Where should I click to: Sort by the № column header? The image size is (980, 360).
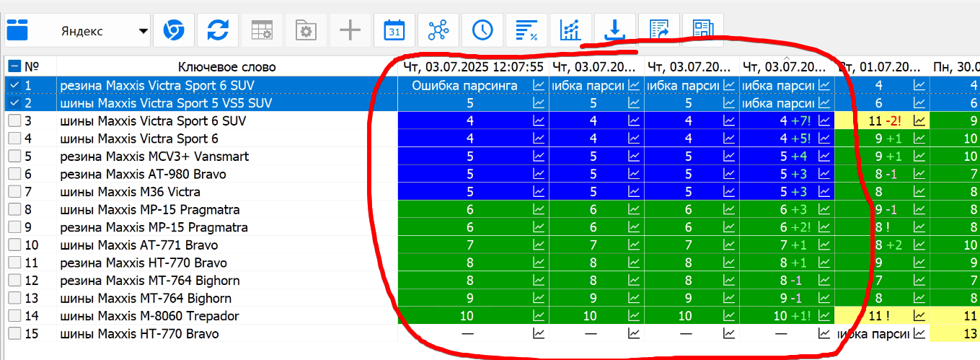31,67
